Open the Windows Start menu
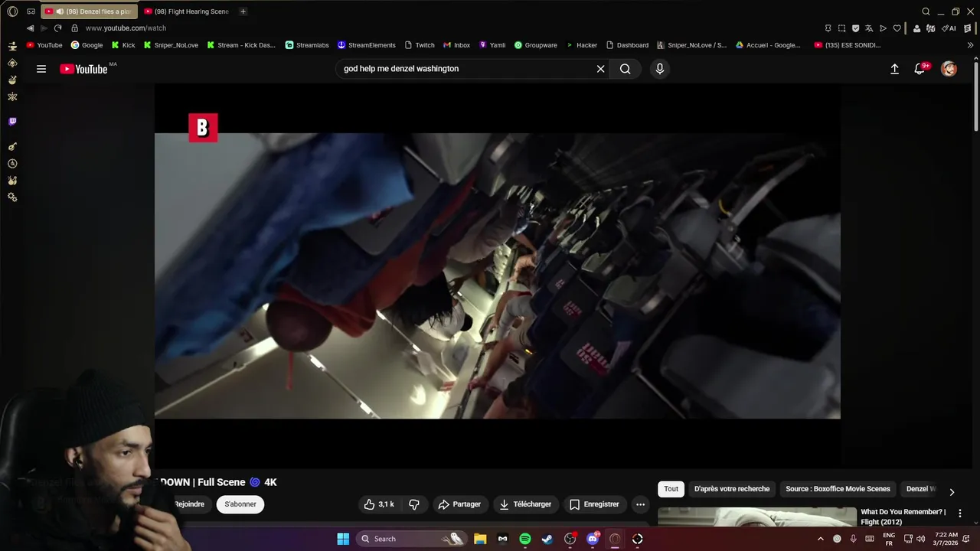This screenshot has height=551, width=980. (x=343, y=539)
